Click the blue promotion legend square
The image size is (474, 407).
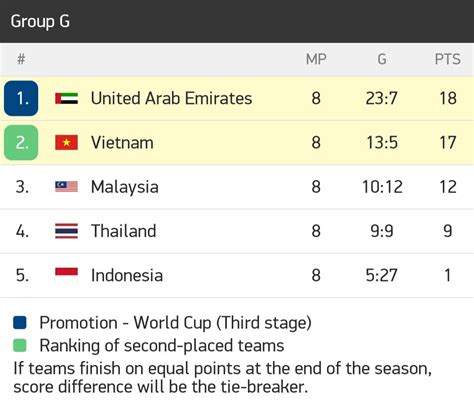[x=20, y=323]
